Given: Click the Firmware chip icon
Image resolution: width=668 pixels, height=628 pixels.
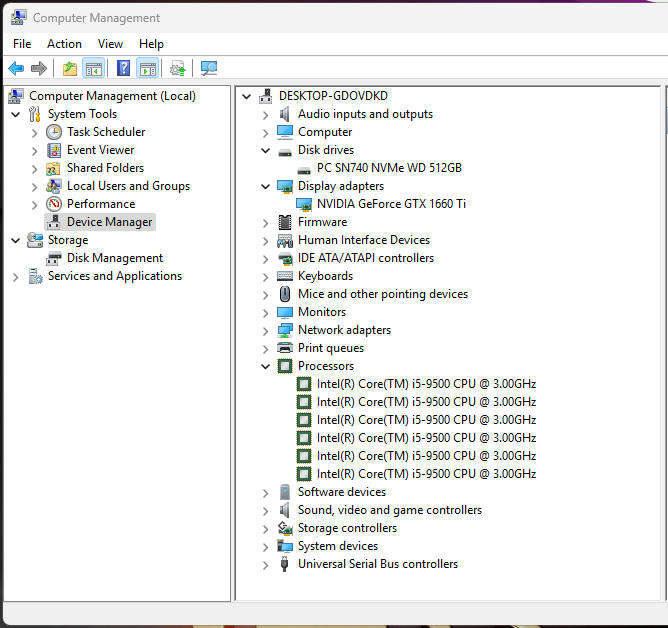Looking at the screenshot, I should 285,222.
